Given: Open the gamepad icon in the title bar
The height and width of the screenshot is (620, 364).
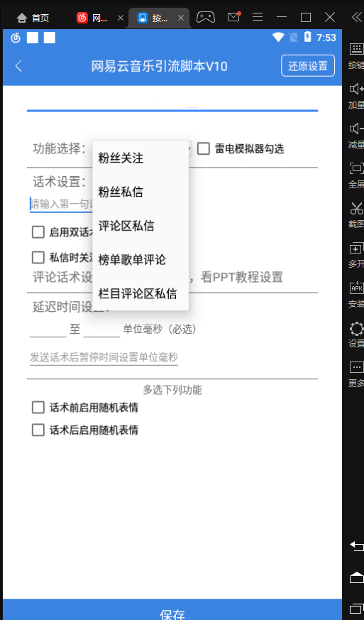Looking at the screenshot, I should 206,17.
